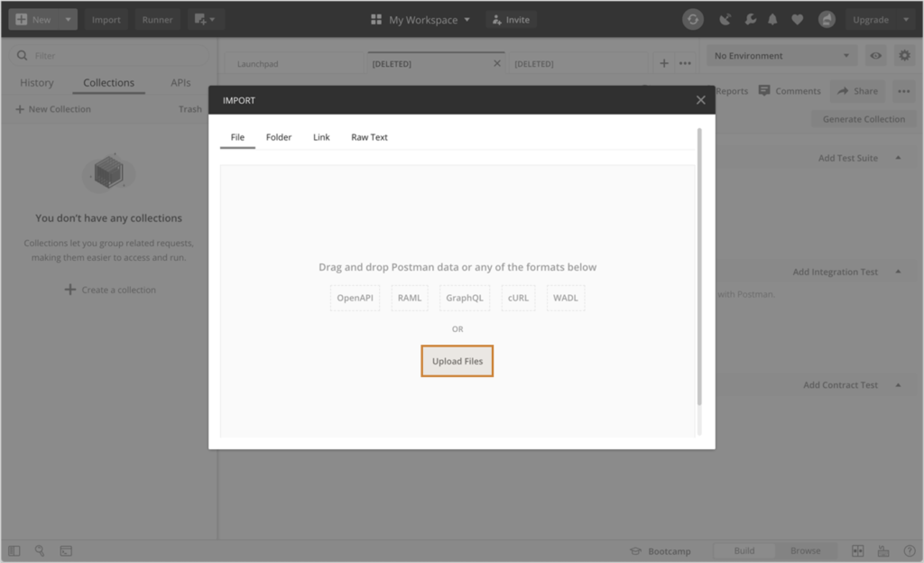This screenshot has height=563, width=924.
Task: Open the manage environments gear icon
Action: click(904, 55)
